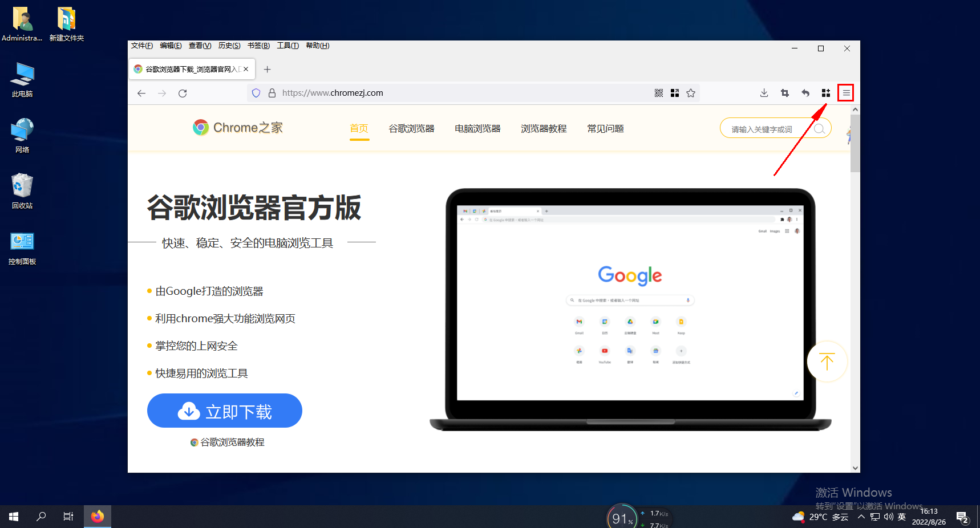980x528 pixels.
Task: Click the 立即下载 download button
Action: tap(225, 411)
